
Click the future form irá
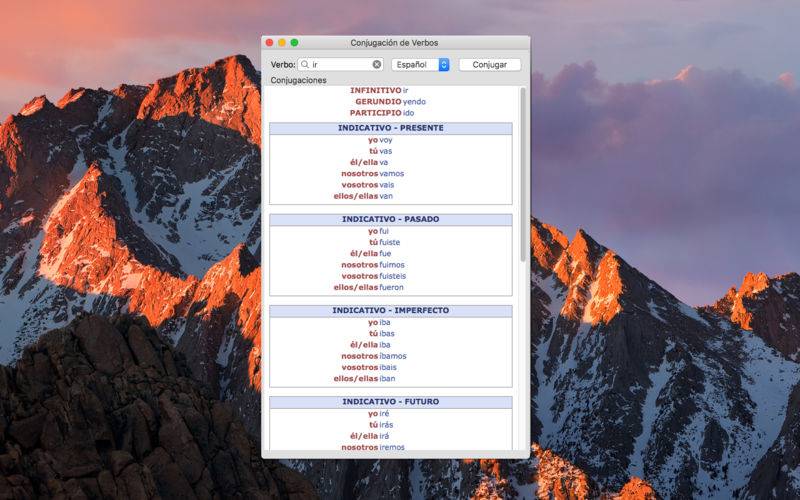(384, 437)
